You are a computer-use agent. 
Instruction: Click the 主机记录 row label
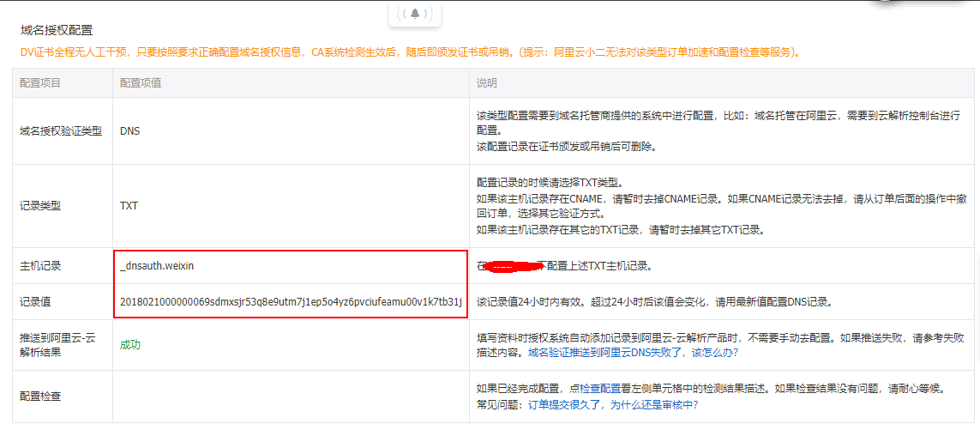point(40,266)
